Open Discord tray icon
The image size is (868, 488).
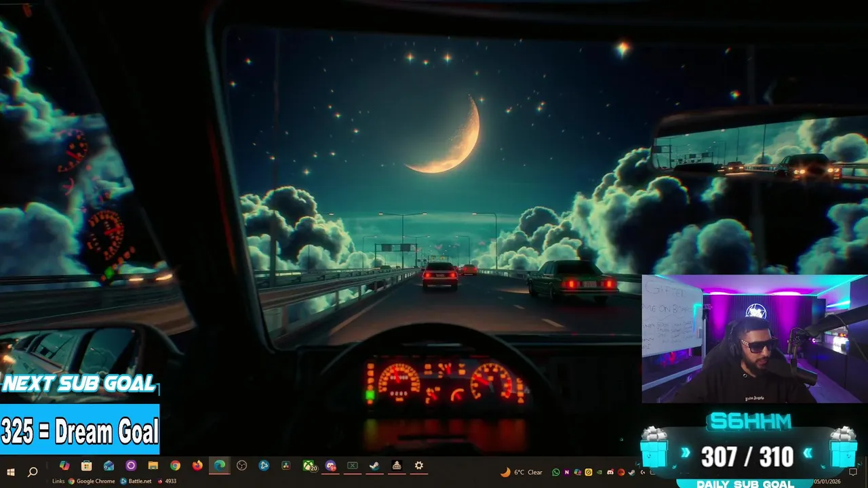(610, 472)
